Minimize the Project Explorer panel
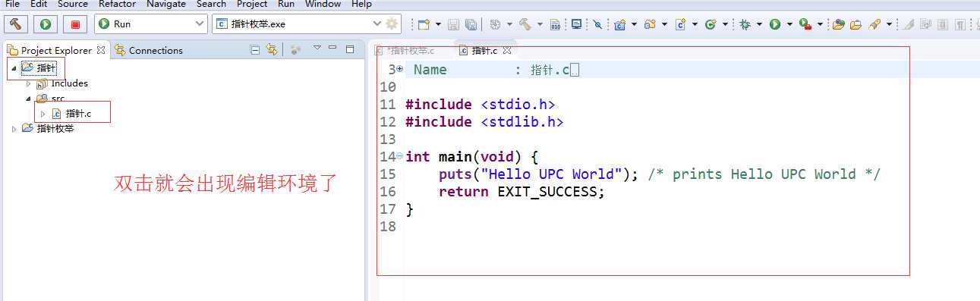 (x=332, y=49)
